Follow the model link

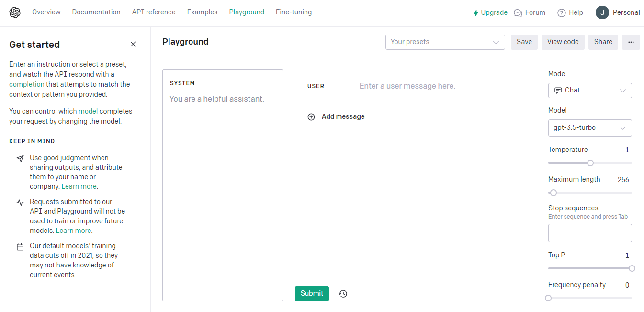click(x=88, y=111)
